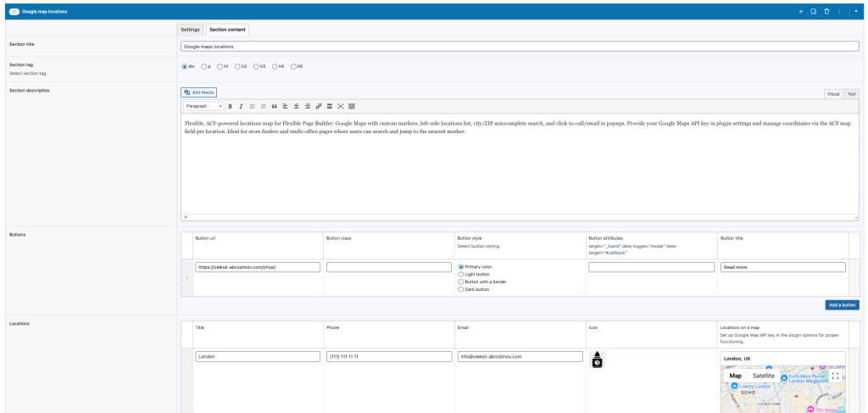Toggle the editor toolbar kitchen sink
The image size is (868, 413).
pyautogui.click(x=352, y=106)
